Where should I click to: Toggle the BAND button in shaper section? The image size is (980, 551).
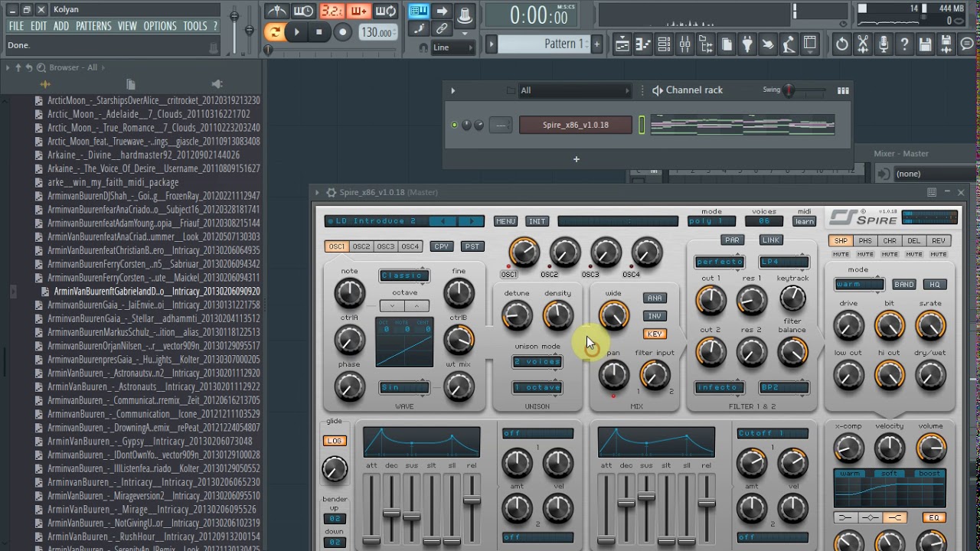pos(904,285)
